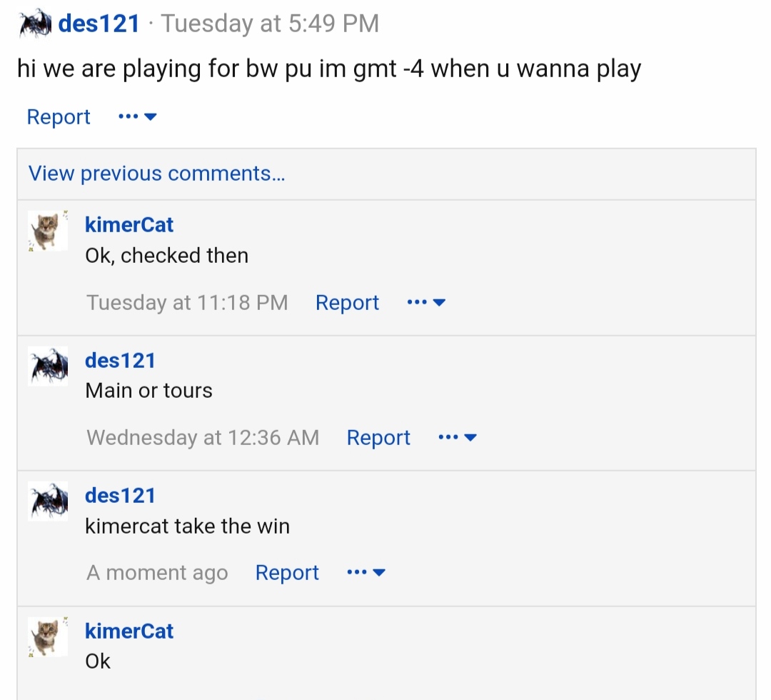This screenshot has height=700, width=771.
Task: Click des121's avatar on 'Main or tours' comment
Action: 48,366
